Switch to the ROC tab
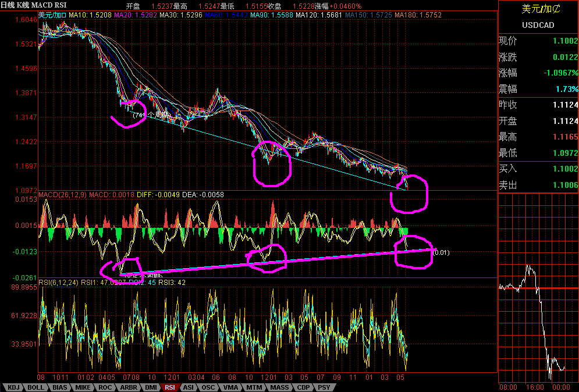579x392 pixels. pyautogui.click(x=105, y=387)
